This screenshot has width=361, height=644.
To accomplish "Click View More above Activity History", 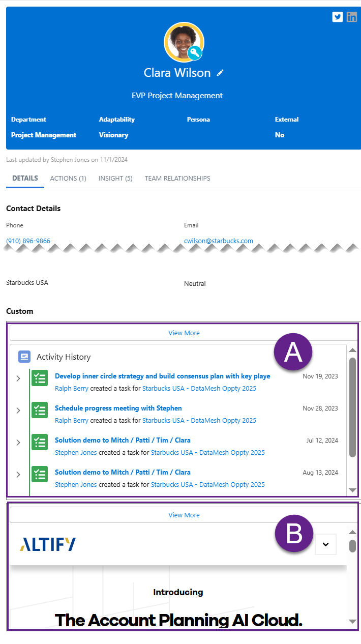I will (184, 333).
